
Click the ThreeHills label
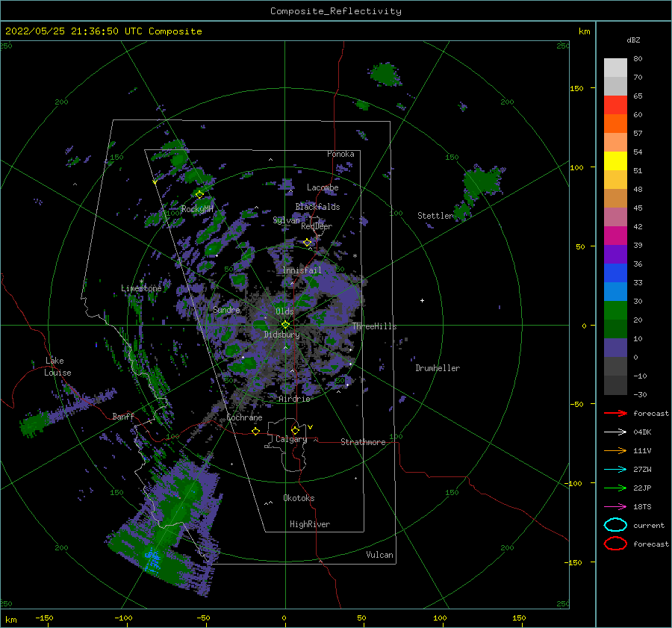coord(375,326)
